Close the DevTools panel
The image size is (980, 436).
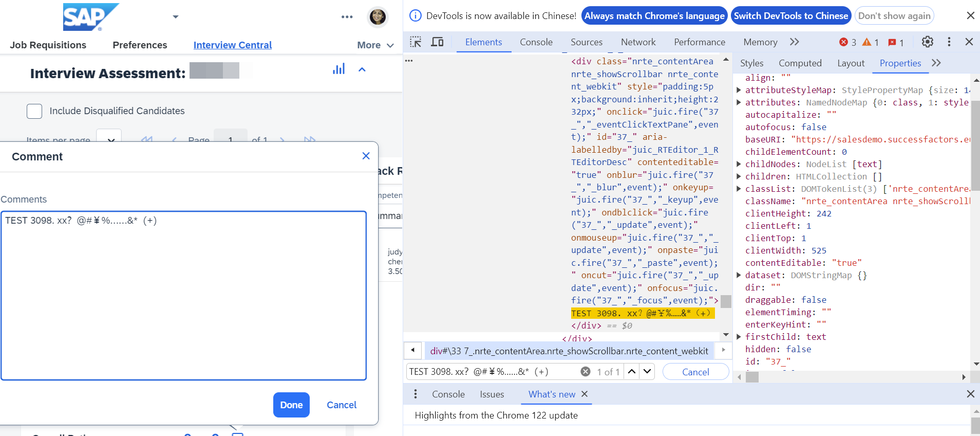969,42
